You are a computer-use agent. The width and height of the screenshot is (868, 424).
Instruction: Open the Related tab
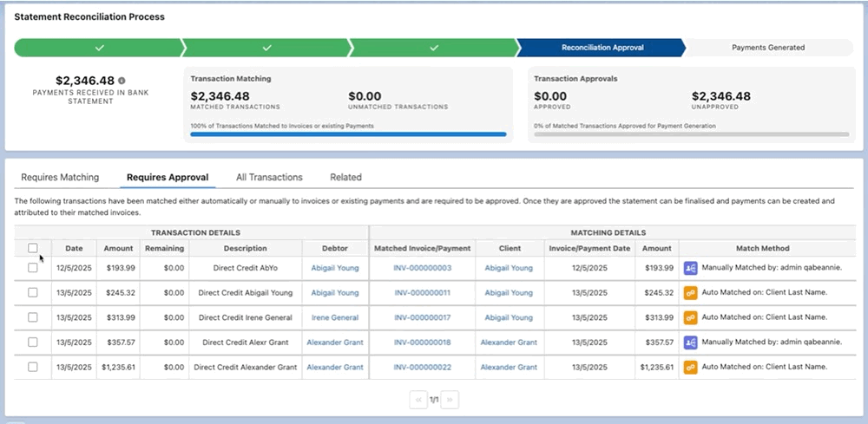(x=346, y=178)
